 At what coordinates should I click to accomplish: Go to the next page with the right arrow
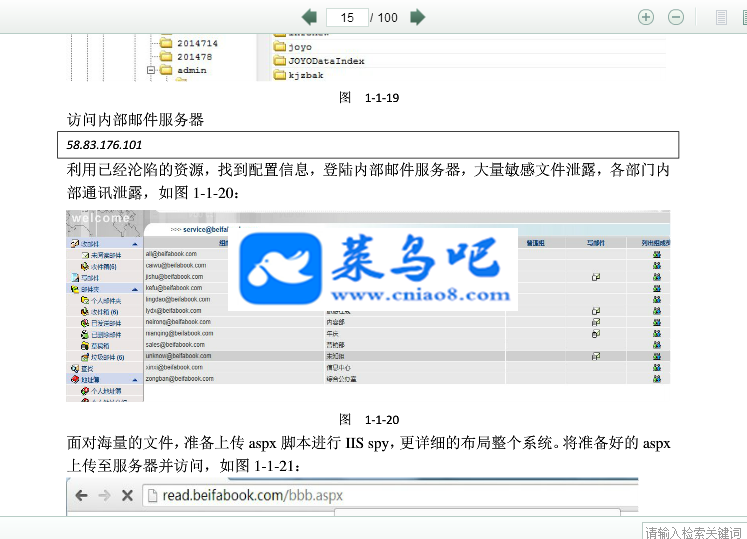[418, 18]
